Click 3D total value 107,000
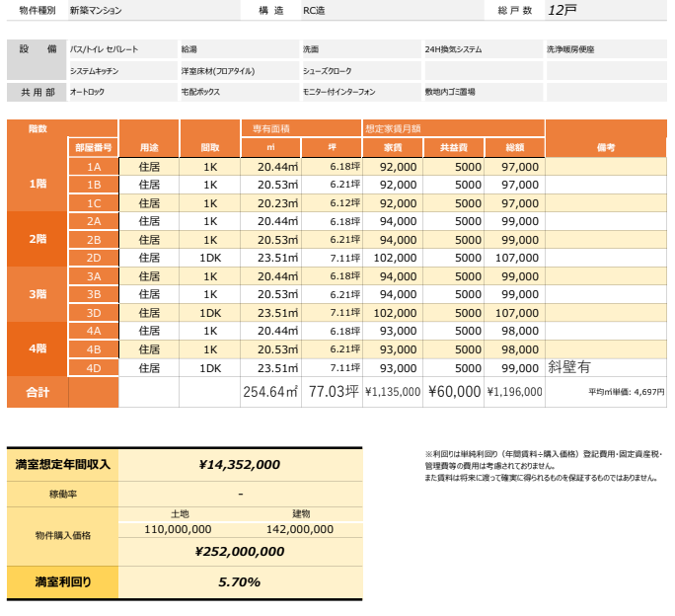This screenshot has width=675, height=616. pos(515,313)
